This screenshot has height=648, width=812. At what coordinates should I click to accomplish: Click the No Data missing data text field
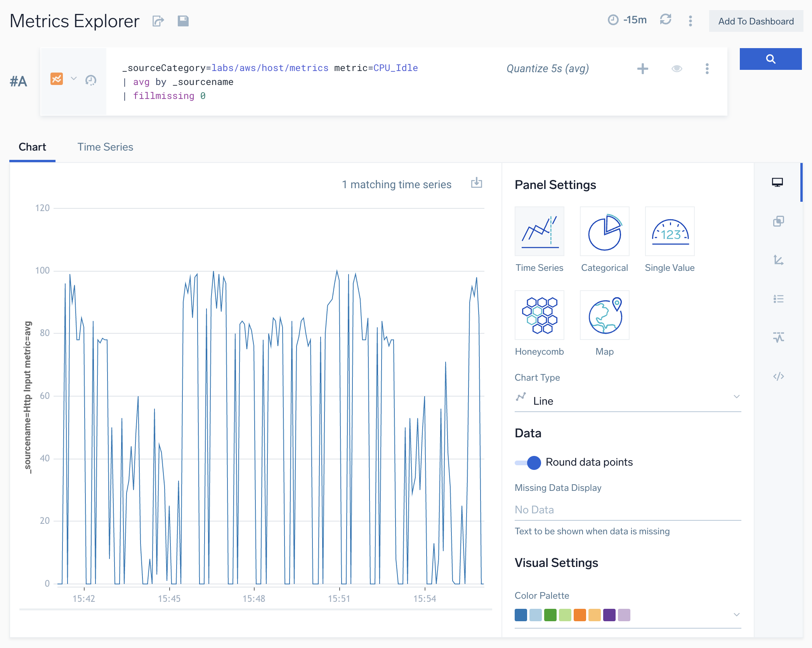tap(628, 510)
